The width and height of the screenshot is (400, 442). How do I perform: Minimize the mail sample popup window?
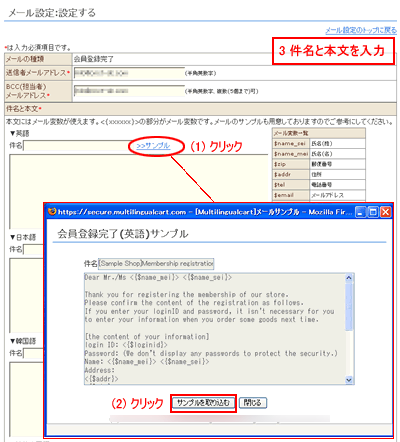pyautogui.click(x=360, y=212)
